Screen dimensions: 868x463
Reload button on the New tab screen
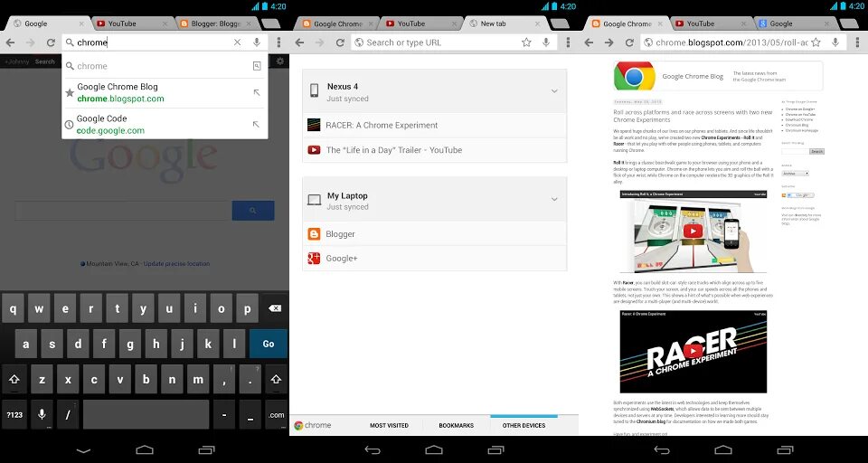pyautogui.click(x=340, y=43)
